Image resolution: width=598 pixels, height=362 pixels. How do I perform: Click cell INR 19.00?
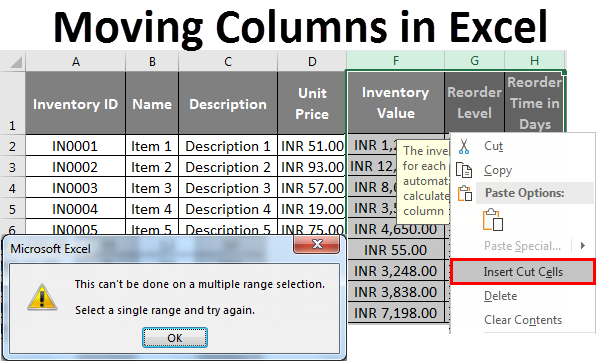pyautogui.click(x=312, y=208)
